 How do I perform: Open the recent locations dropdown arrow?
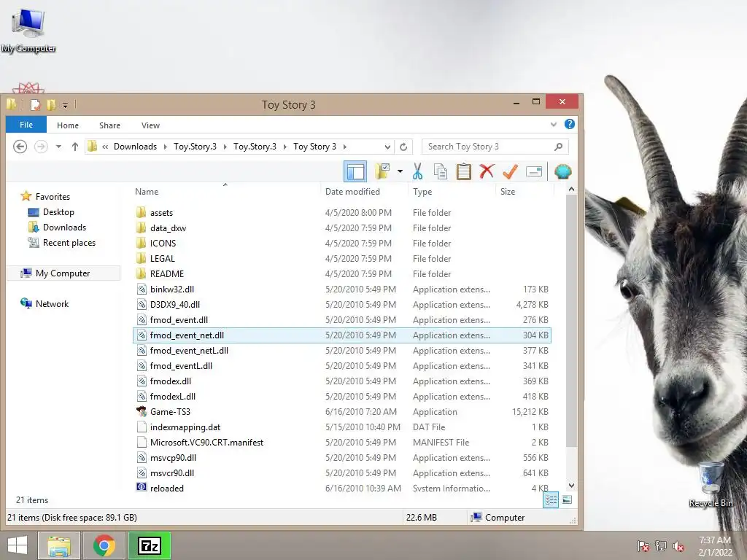(58, 147)
